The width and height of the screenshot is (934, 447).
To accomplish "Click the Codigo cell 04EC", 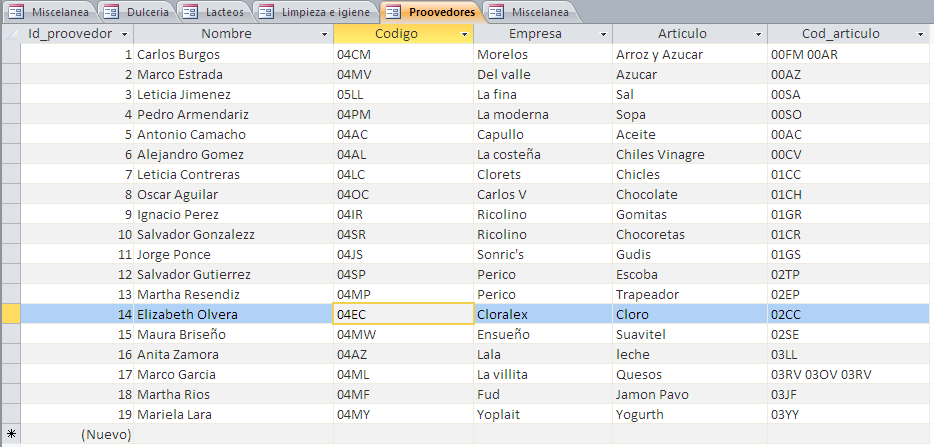I will [403, 314].
